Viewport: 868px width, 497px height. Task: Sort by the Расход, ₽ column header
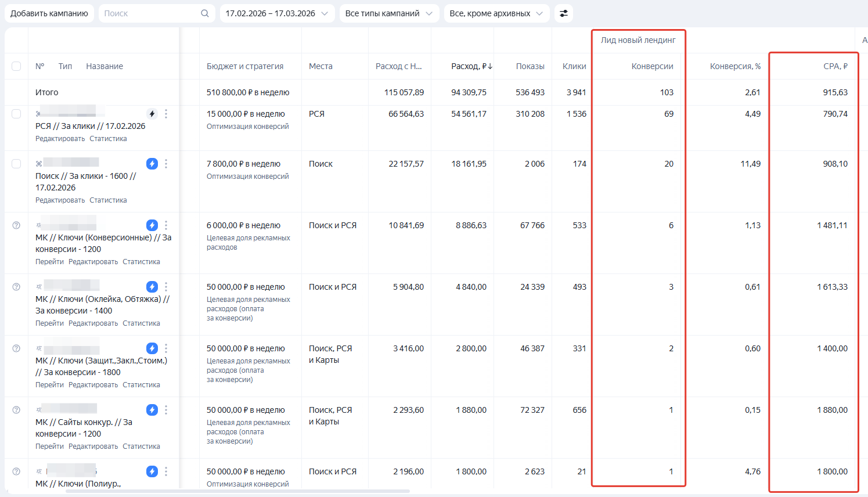pos(471,66)
